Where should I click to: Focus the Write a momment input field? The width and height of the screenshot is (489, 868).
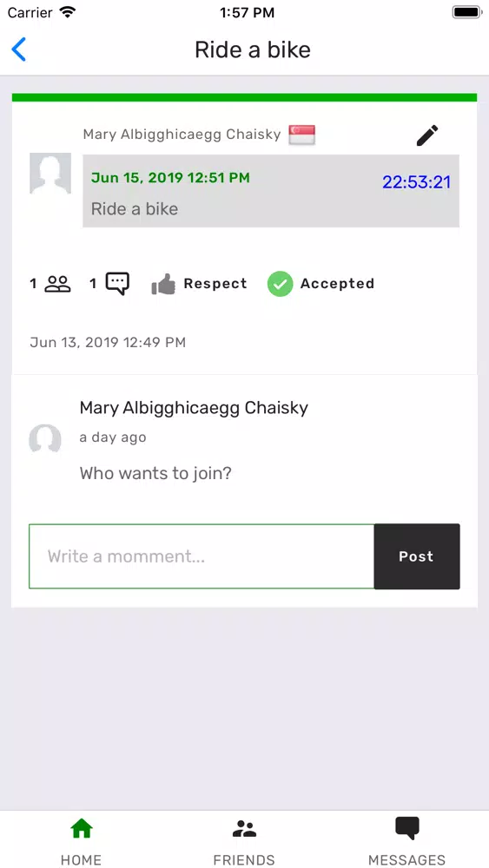click(x=202, y=556)
